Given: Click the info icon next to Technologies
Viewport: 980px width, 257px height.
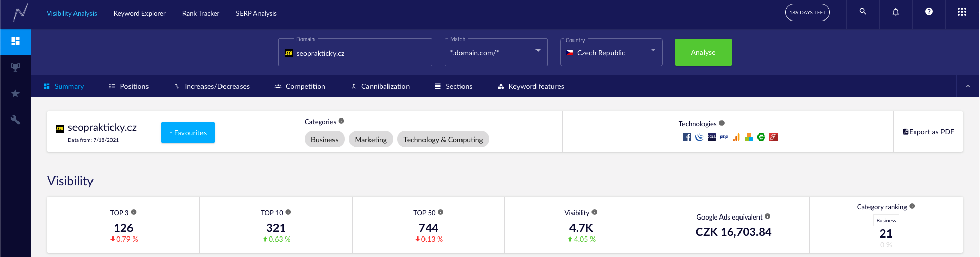Looking at the screenshot, I should tap(722, 123).
